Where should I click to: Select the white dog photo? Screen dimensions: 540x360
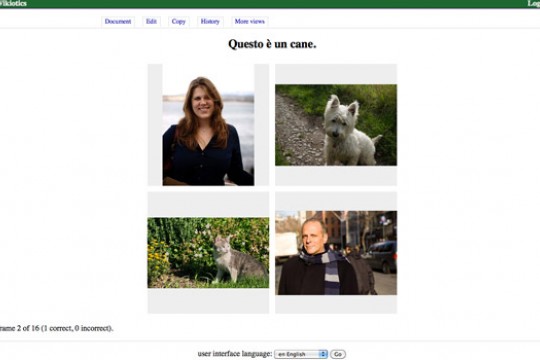[x=336, y=125]
